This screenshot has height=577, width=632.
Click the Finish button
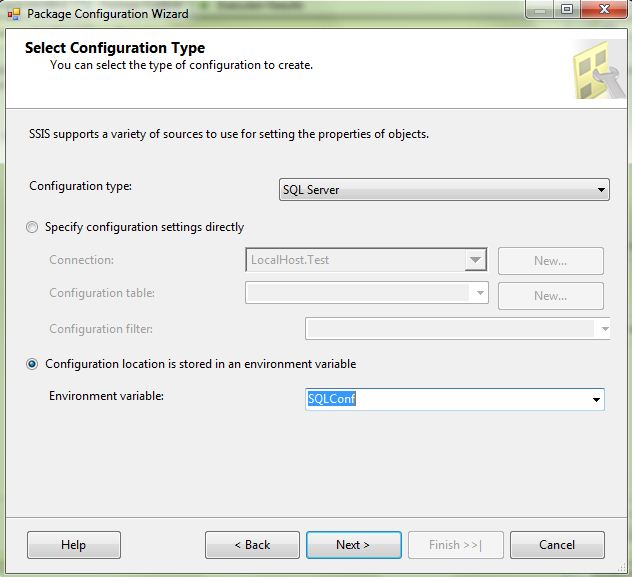point(455,545)
